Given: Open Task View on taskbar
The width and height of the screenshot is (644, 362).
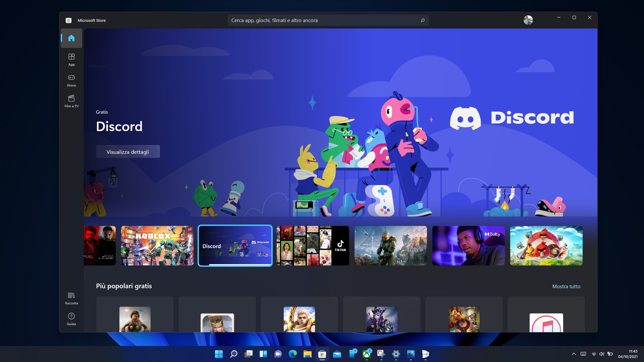Looking at the screenshot, I should (249, 354).
